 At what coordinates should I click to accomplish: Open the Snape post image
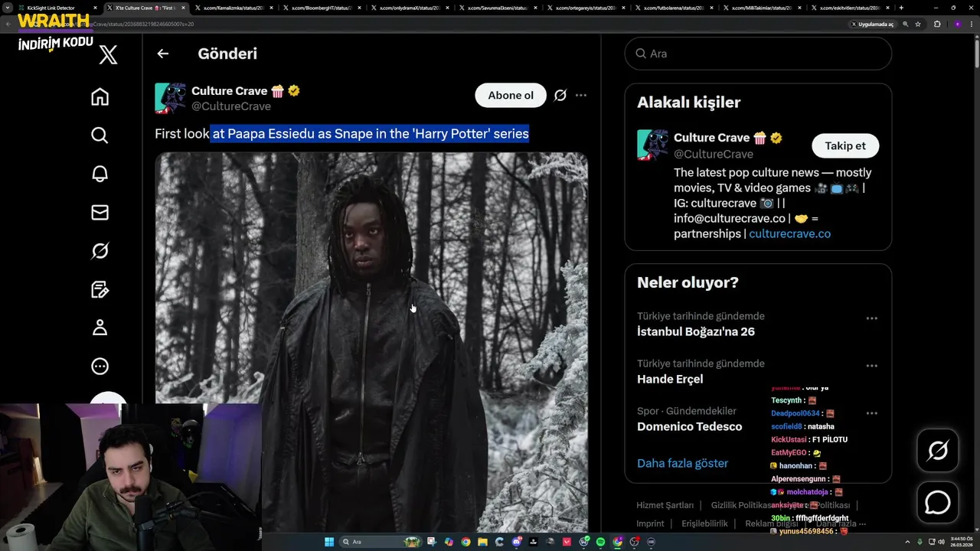[371, 342]
